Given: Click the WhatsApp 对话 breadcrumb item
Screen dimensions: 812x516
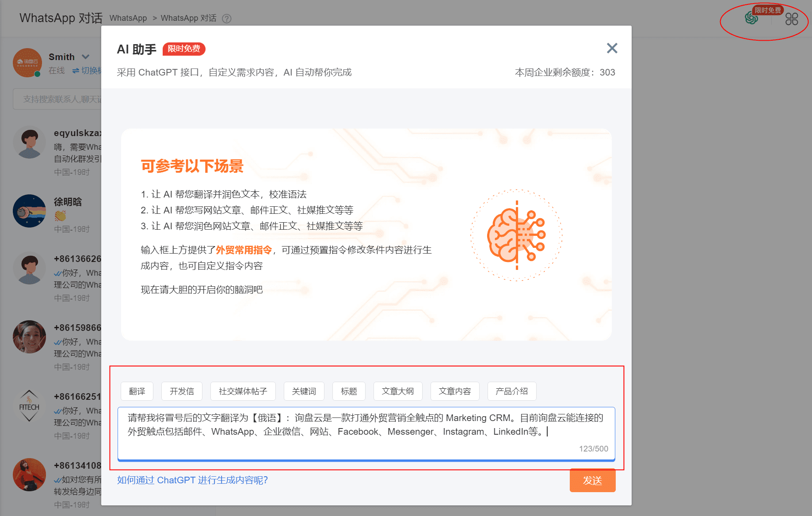Looking at the screenshot, I should (189, 18).
